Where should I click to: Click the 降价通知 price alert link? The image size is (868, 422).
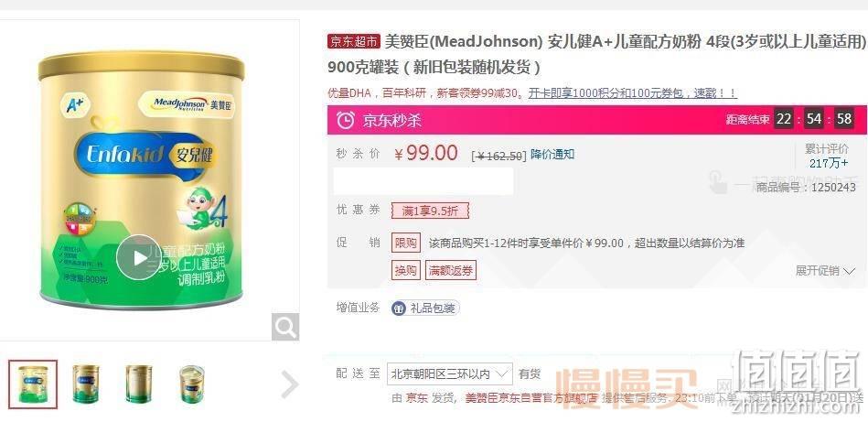552,155
